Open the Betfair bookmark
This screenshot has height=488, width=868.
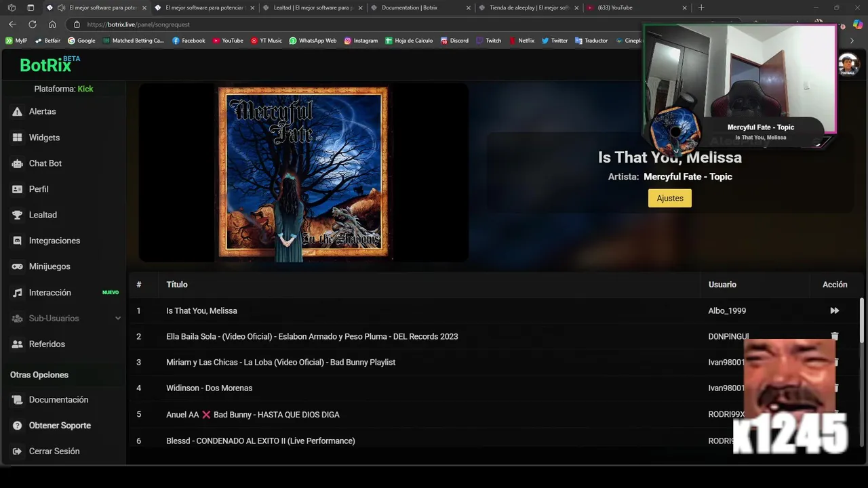47,41
